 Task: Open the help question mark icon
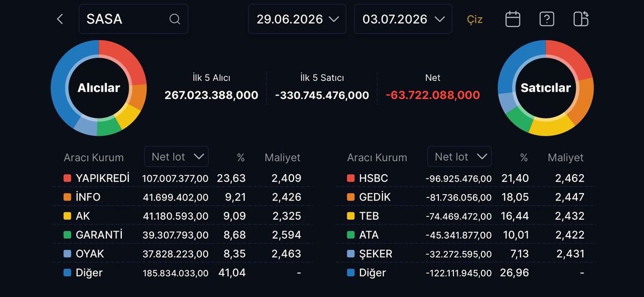(546, 19)
